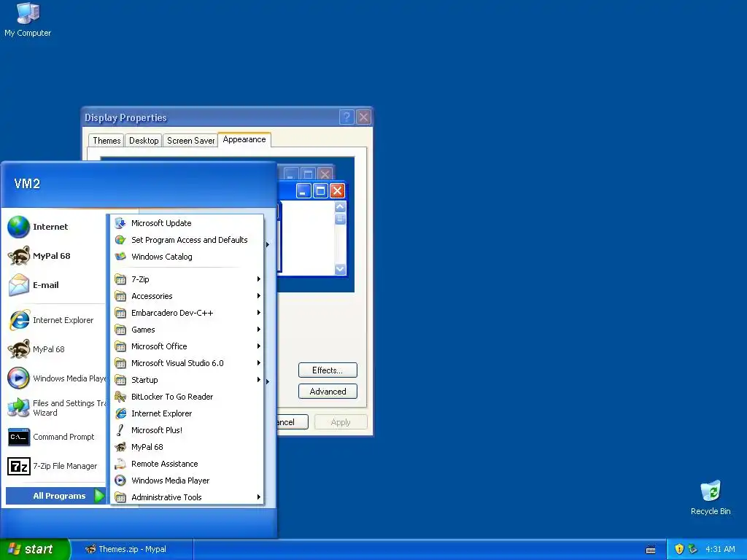Switch to the Screen Saver tab
This screenshot has height=560, width=747.
[190, 141]
